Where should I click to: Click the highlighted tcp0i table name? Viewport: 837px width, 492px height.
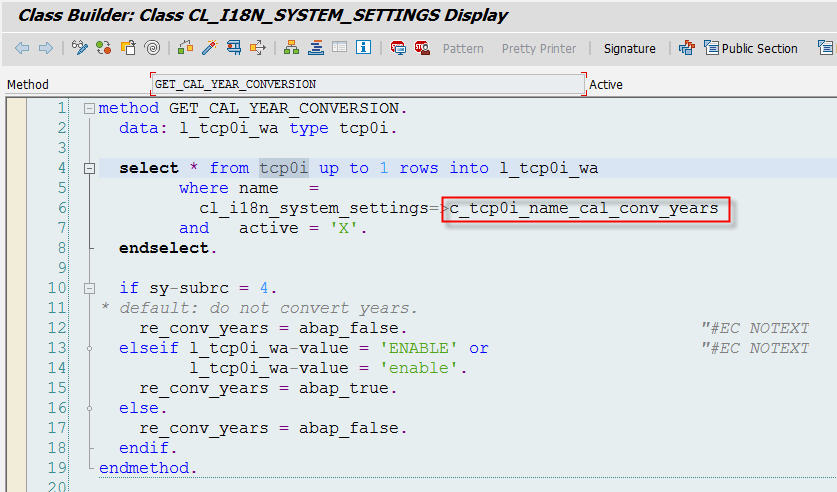point(284,168)
